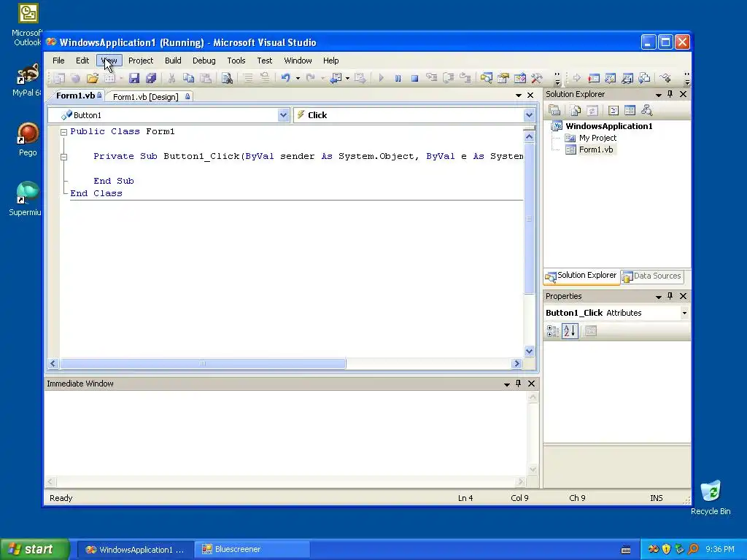Open the Build menu
The width and height of the screenshot is (747, 560).
[x=173, y=61]
